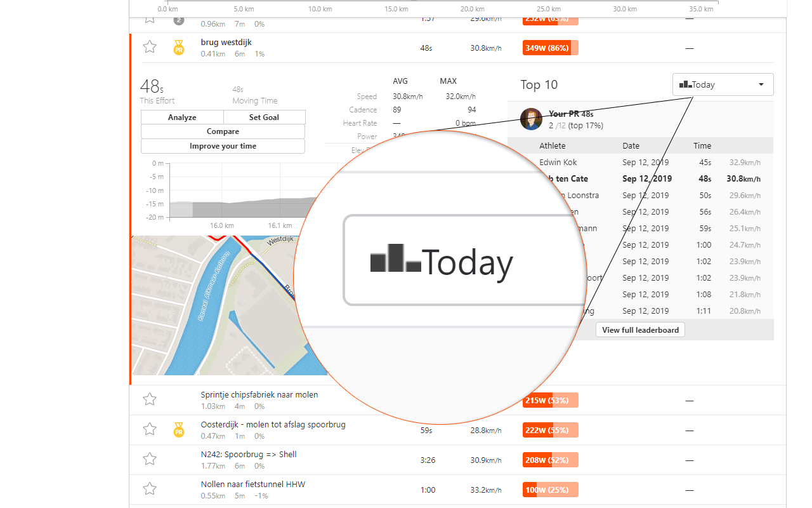Click the leaderboard bars icon beside Today

(x=685, y=84)
